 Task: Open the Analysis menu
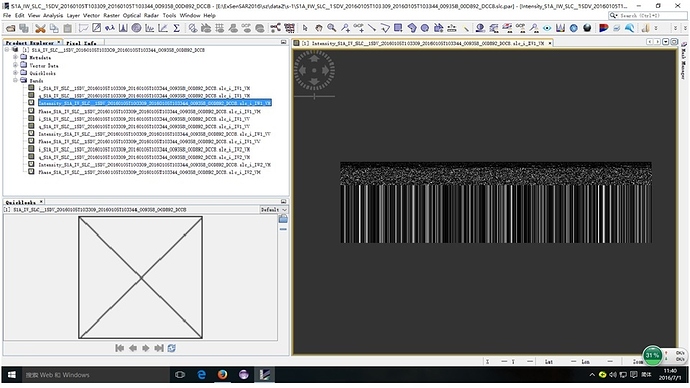coord(53,15)
